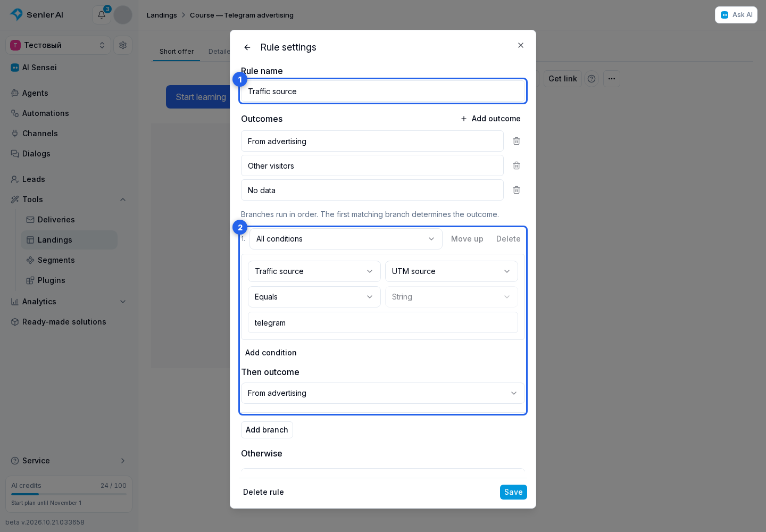Open workspace settings gear icon
Viewport: 766px width, 532px height.
(x=123, y=45)
